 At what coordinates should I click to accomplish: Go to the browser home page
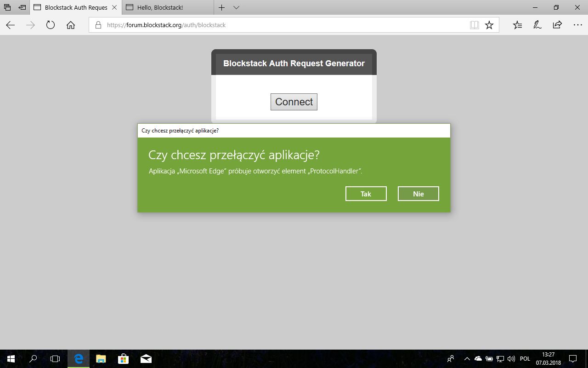pyautogui.click(x=70, y=25)
